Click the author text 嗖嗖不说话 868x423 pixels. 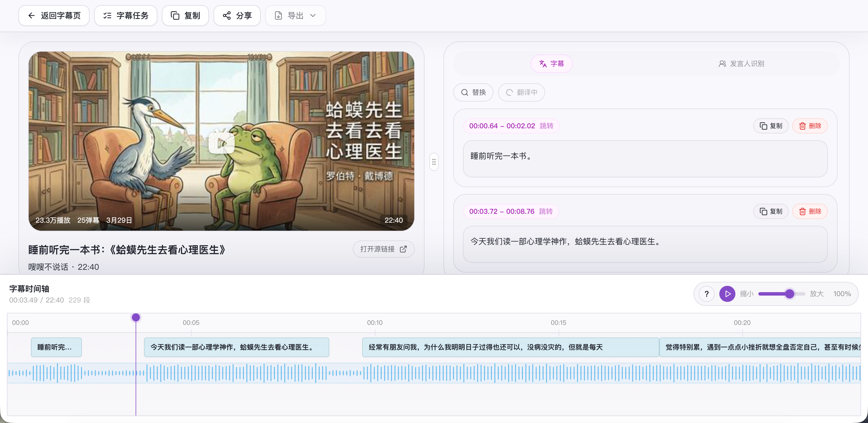(48, 267)
